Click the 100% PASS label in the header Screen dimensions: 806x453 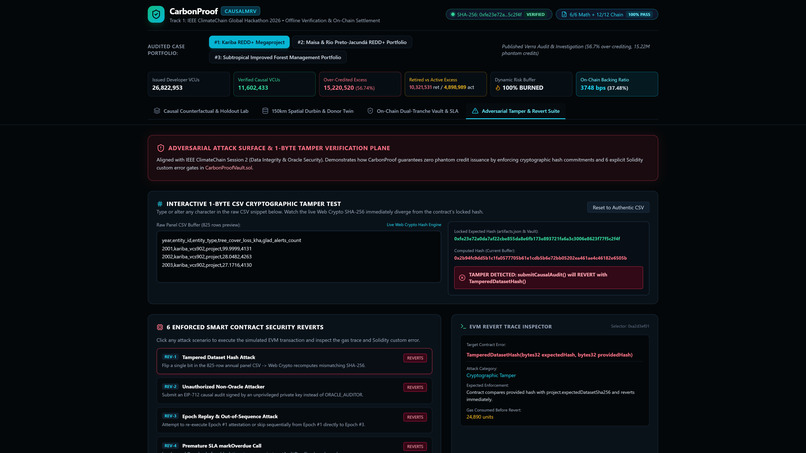pos(639,14)
